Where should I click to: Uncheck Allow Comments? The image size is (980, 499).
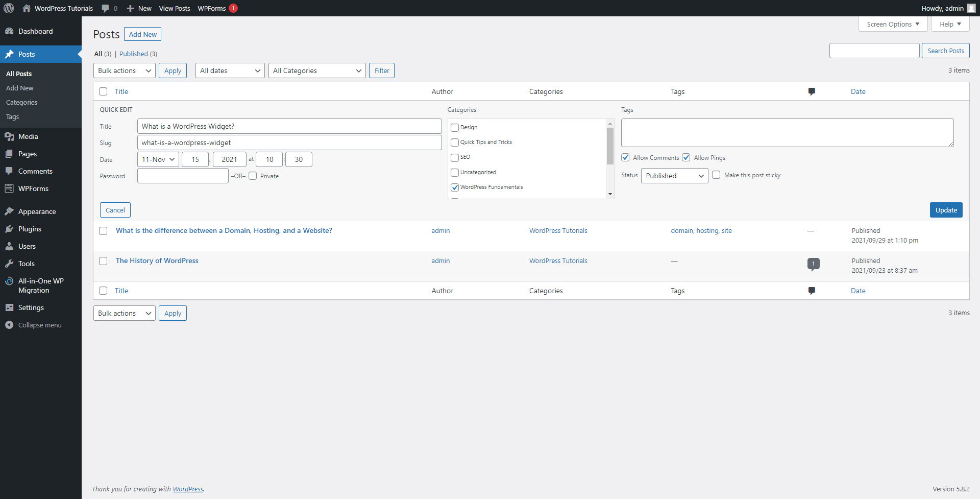coord(625,157)
